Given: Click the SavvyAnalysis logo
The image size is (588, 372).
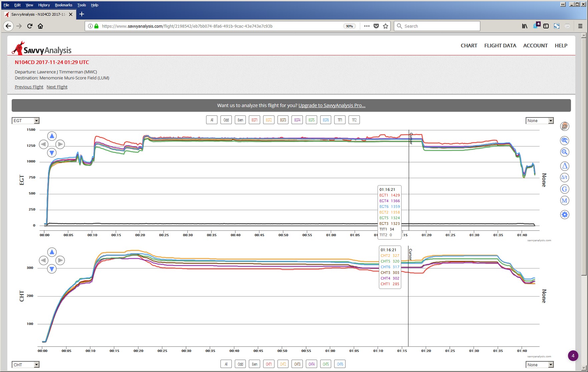Looking at the screenshot, I should (42, 49).
